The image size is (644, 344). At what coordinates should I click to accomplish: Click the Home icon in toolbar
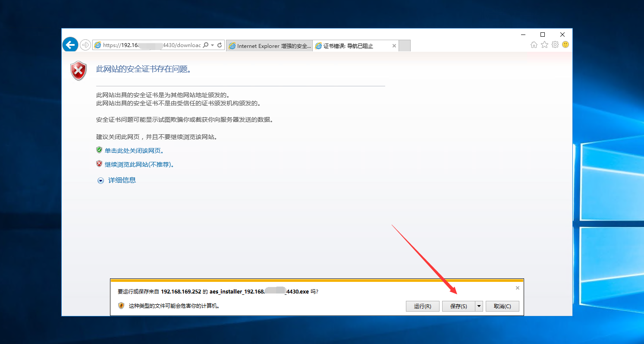point(534,44)
